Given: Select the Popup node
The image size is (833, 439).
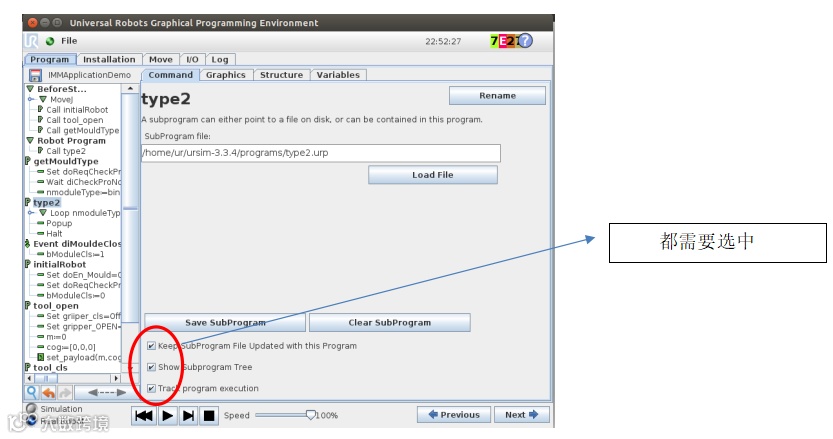Looking at the screenshot, I should coord(59,223).
